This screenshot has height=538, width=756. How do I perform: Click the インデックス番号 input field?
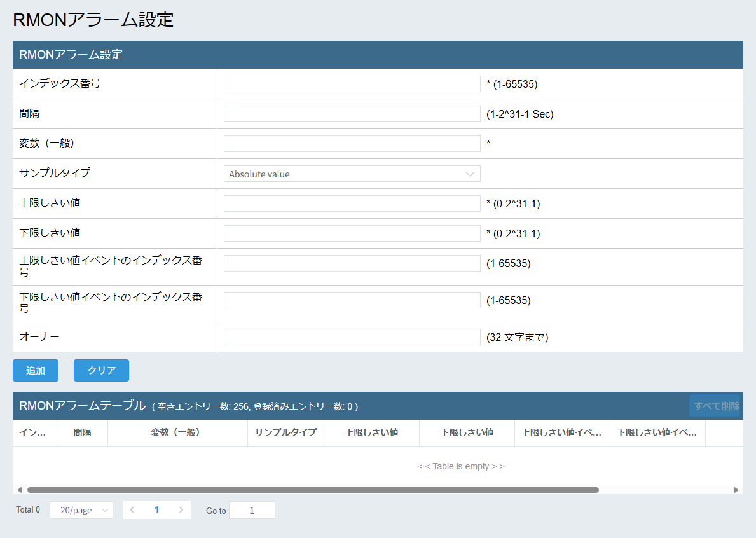352,84
